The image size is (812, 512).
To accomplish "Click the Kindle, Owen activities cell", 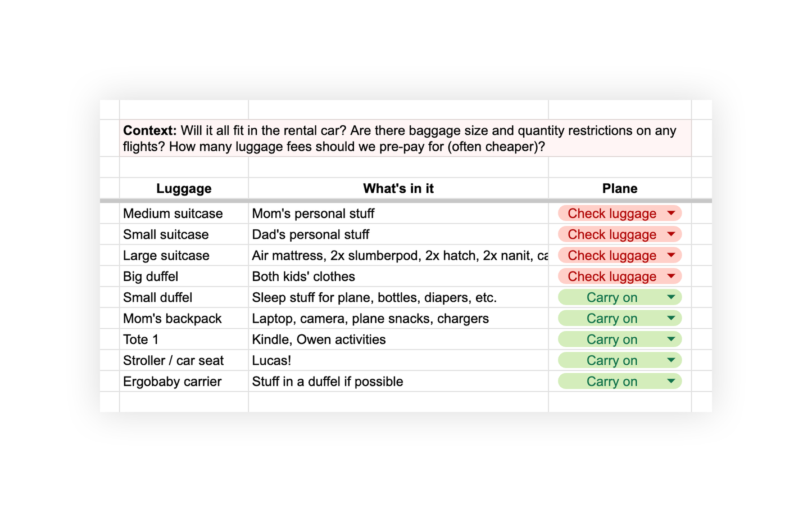I will point(398,339).
